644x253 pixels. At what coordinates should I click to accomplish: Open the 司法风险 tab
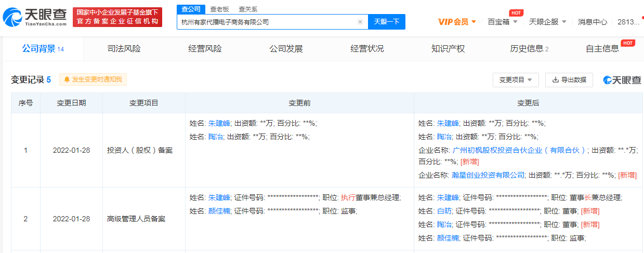click(x=124, y=49)
